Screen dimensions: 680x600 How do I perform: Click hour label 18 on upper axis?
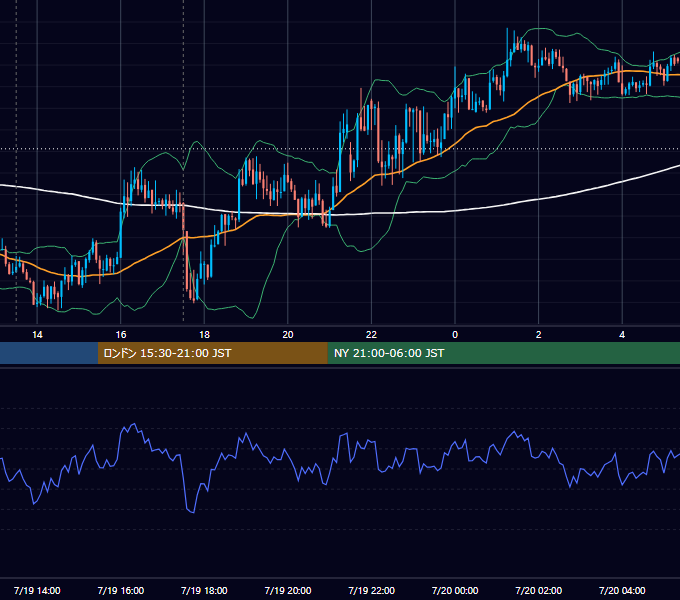coord(204,334)
